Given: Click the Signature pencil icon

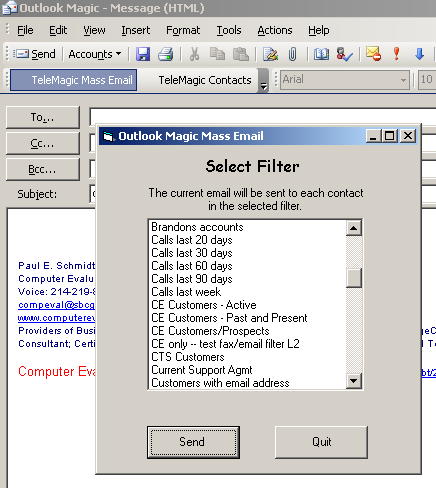Looking at the screenshot, I should coord(270,54).
